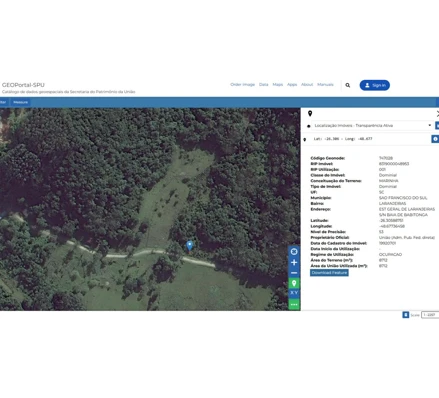The width and height of the screenshot is (439, 398).
Task: Zoom out with the minus button
Action: [x=294, y=273]
